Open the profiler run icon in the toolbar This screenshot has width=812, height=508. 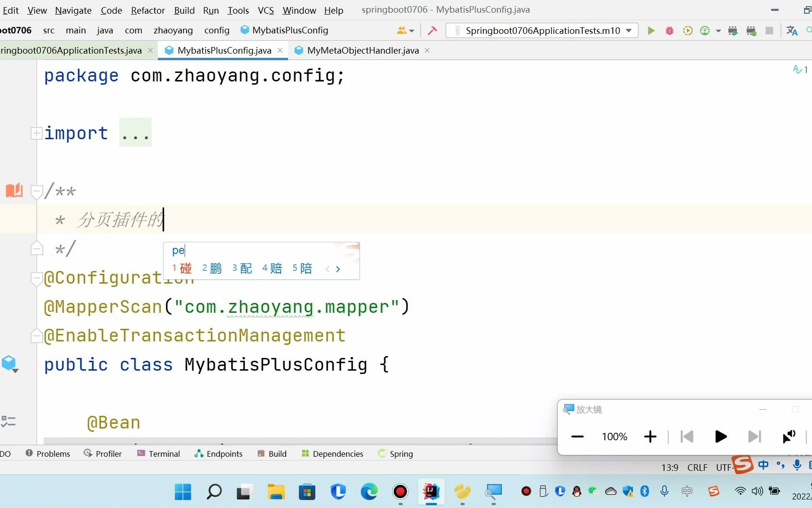coord(705,31)
